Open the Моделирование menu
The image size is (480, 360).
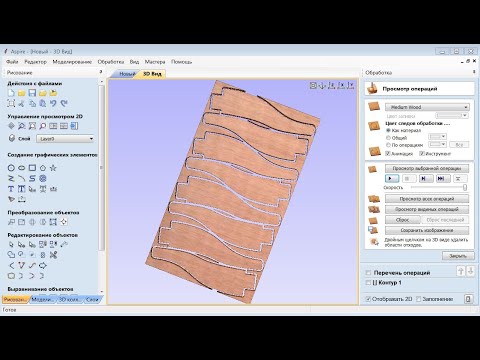click(72, 62)
